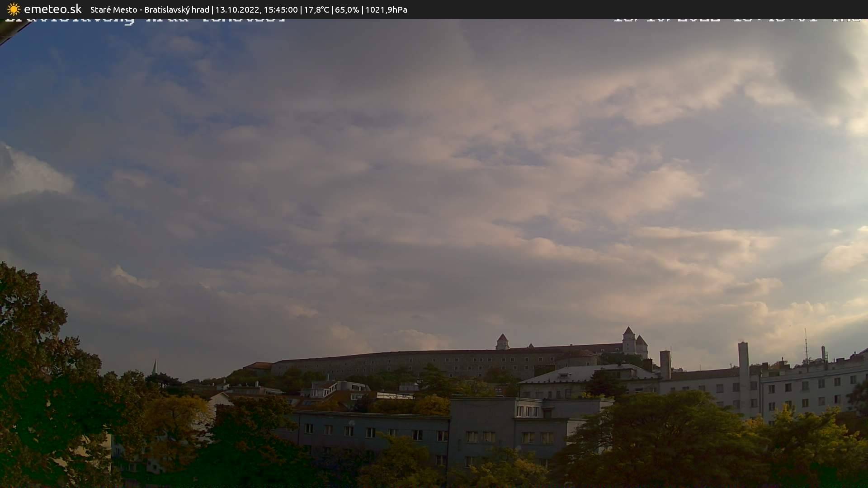Click the date 13.10.2022 in header
The width and height of the screenshot is (868, 488).
pyautogui.click(x=236, y=9)
